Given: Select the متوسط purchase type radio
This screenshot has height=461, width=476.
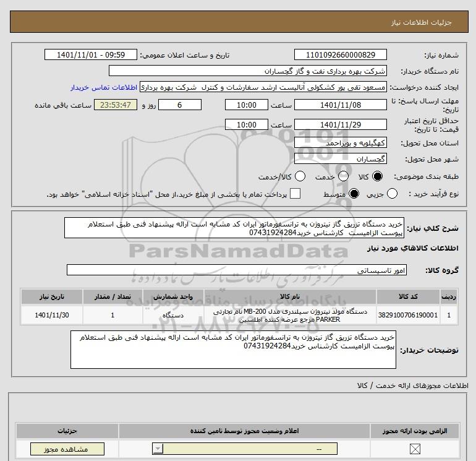Looking at the screenshot, I should [x=354, y=194].
